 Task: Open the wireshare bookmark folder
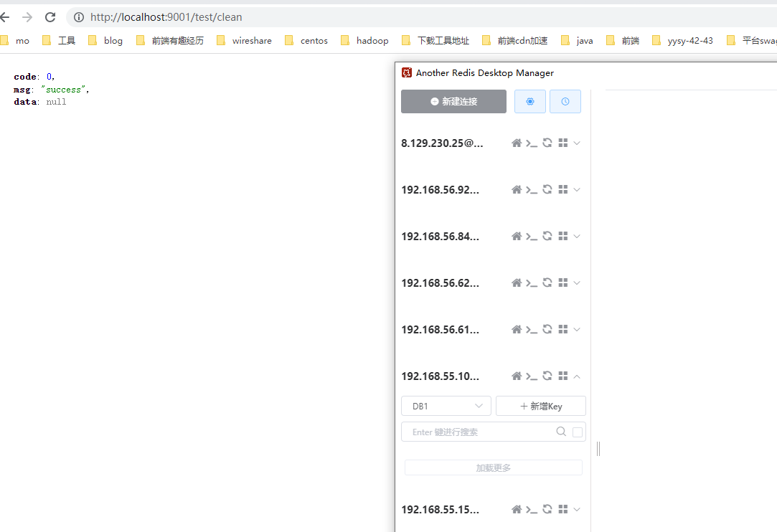tap(245, 41)
